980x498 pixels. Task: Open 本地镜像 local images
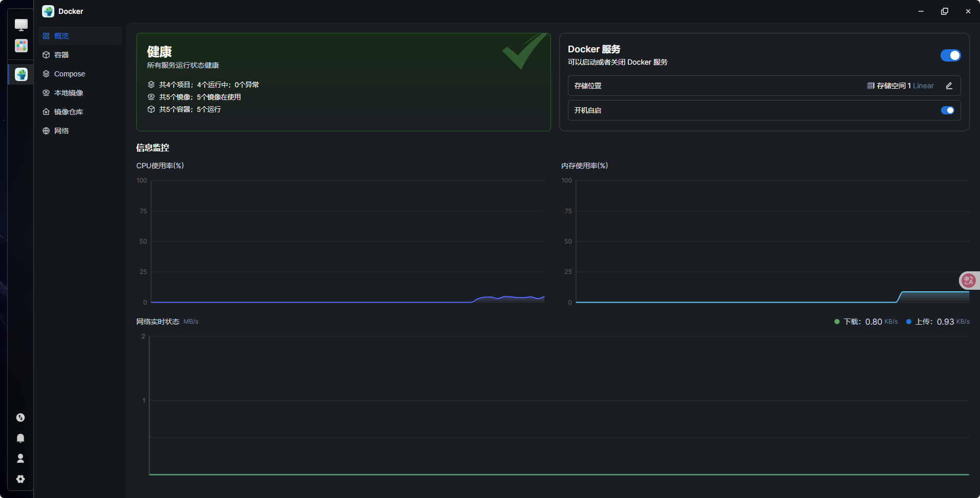(69, 93)
